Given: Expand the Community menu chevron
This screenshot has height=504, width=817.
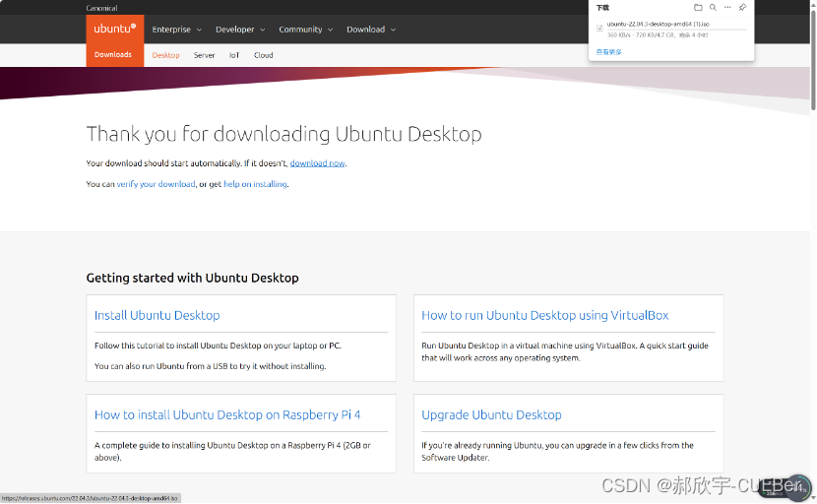Looking at the screenshot, I should (x=331, y=30).
